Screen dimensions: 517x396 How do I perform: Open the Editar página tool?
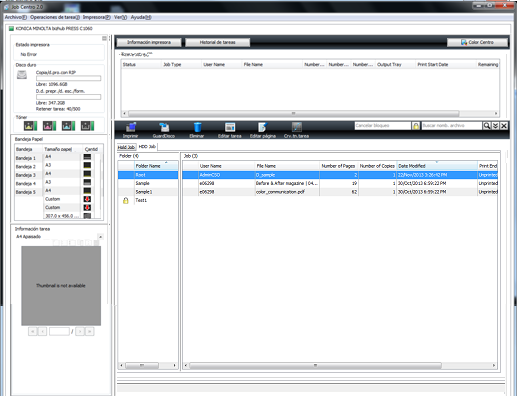pyautogui.click(x=263, y=130)
